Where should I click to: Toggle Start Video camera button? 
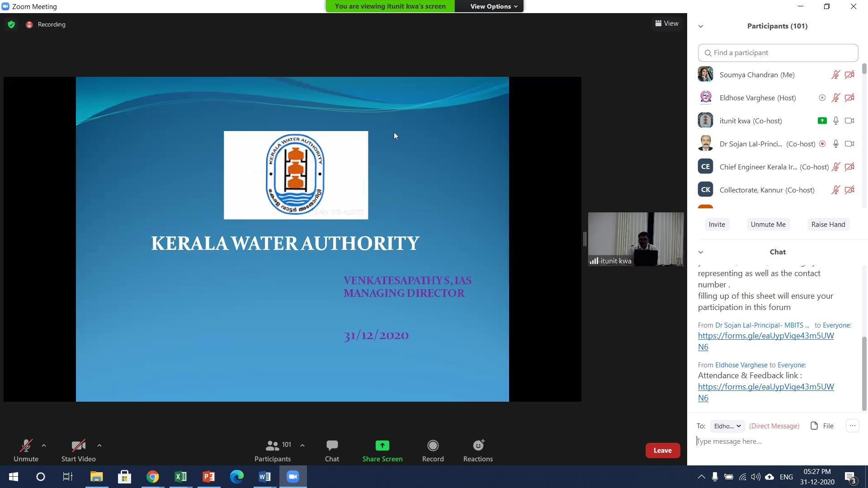[78, 446]
